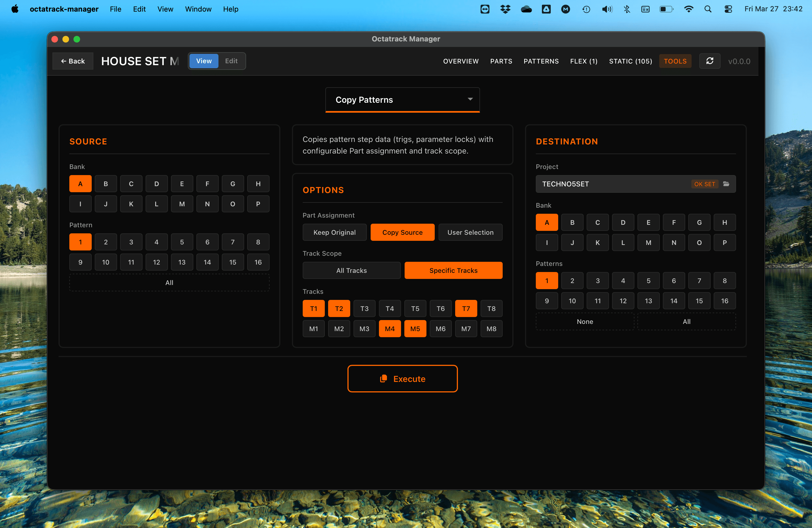This screenshot has height=528, width=812.
Task: Open macOS Control Center icon
Action: 728,9
